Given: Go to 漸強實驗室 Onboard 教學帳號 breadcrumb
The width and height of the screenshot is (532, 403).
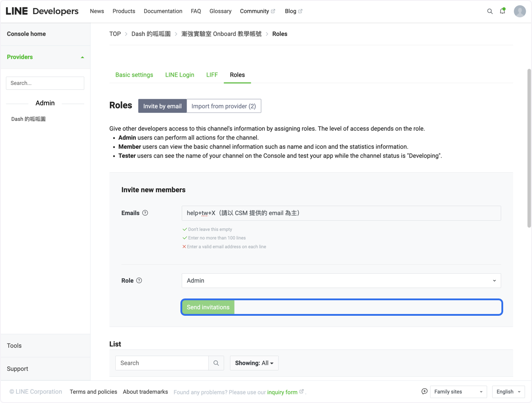Looking at the screenshot, I should tap(221, 34).
